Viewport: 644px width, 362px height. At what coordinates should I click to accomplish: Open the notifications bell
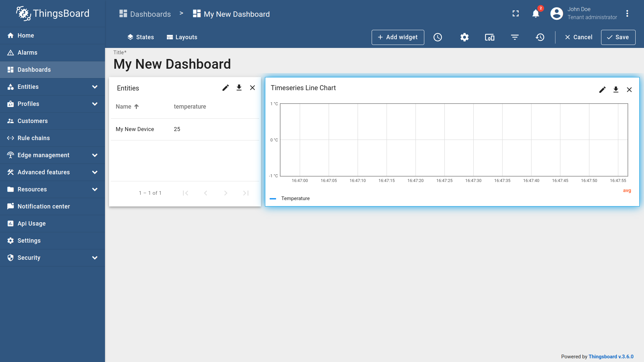[x=535, y=13]
